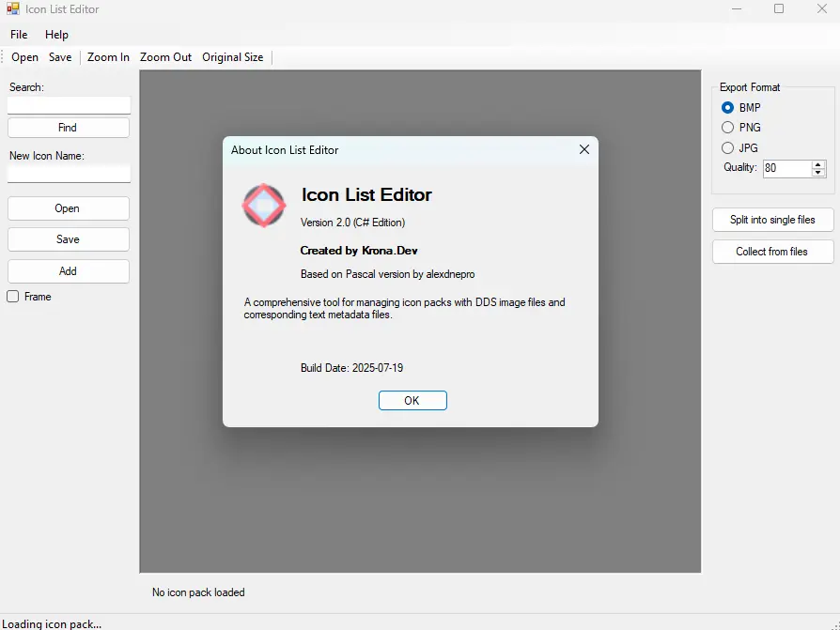Focus the Search text field
Viewport: 840px width, 630px height.
69,105
